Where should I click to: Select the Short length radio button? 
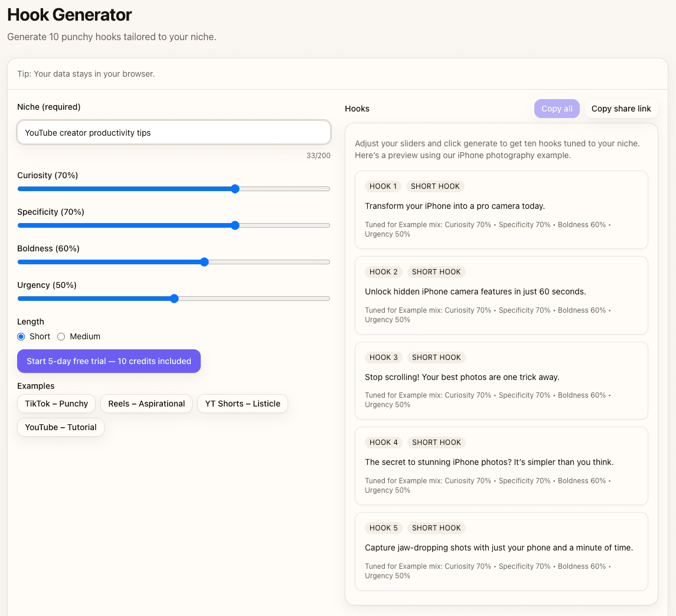[x=20, y=336]
